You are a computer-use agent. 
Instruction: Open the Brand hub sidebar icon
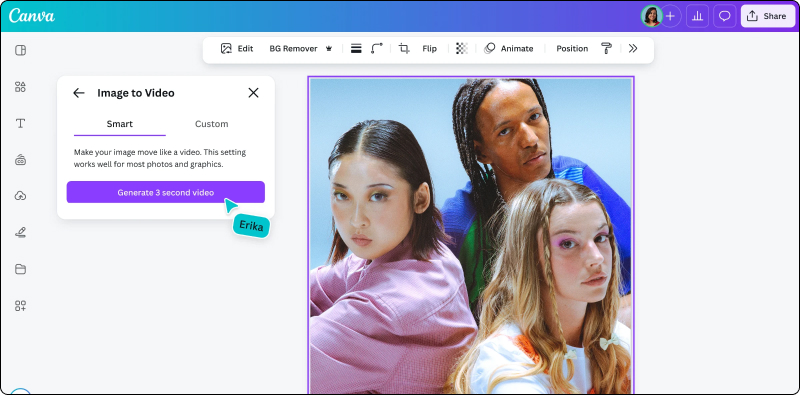tap(20, 160)
